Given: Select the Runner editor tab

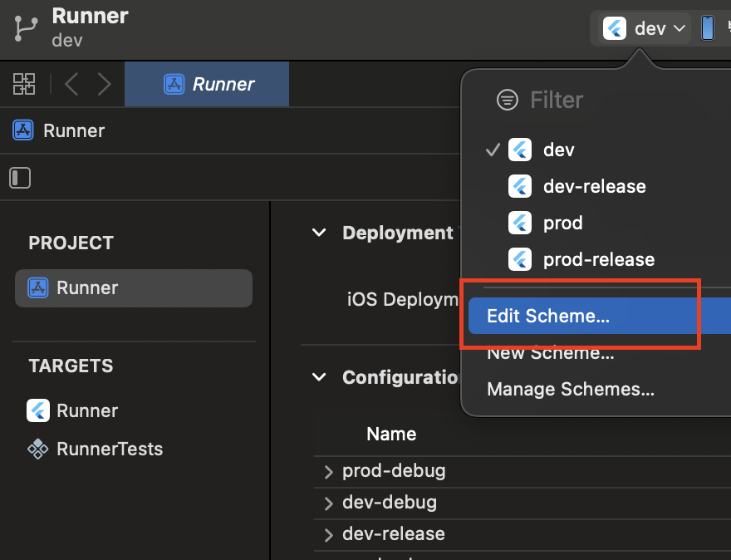Looking at the screenshot, I should [x=207, y=85].
